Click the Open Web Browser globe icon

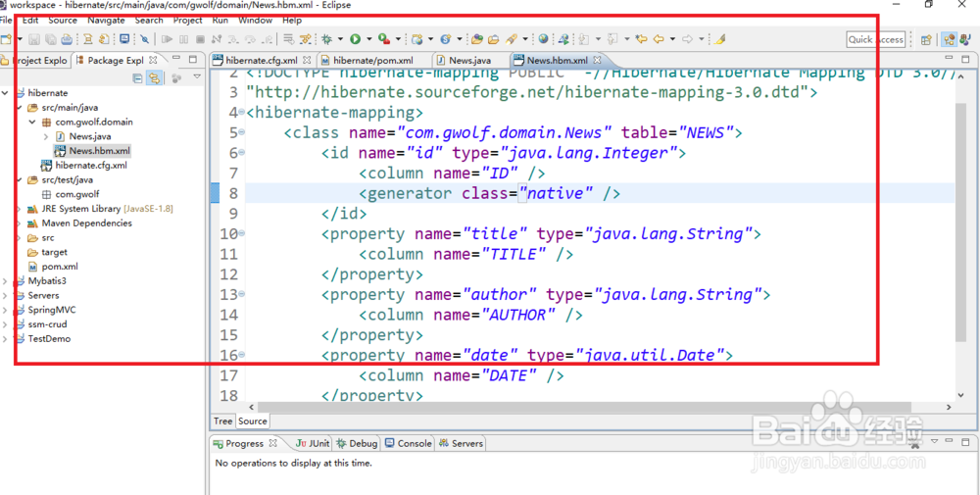click(543, 39)
